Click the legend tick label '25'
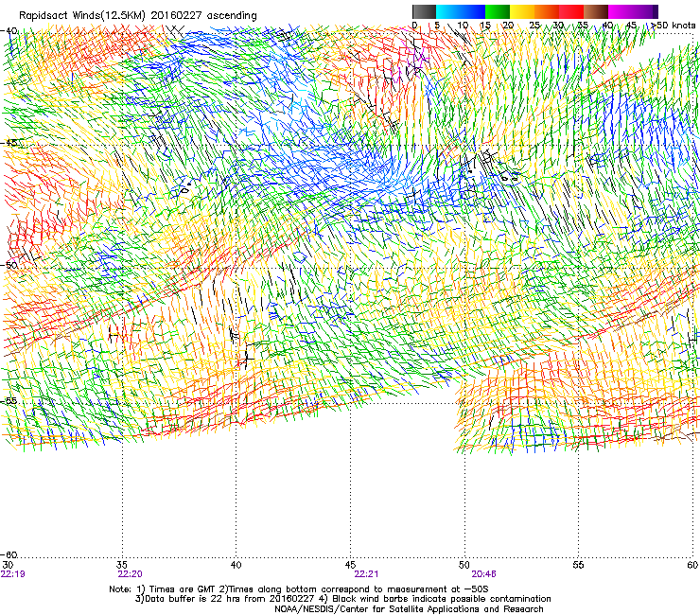Screen dimensions: 700x615 534,26
